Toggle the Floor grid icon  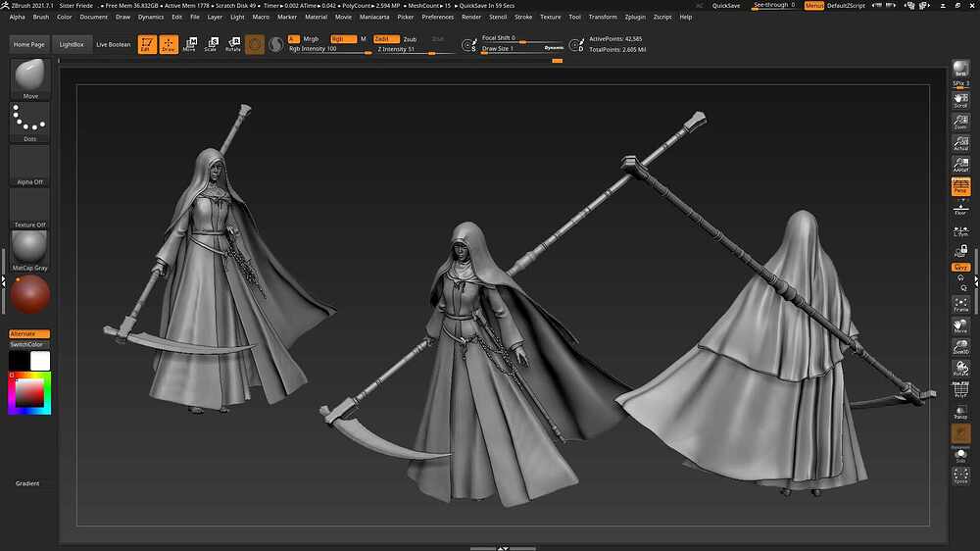point(960,208)
